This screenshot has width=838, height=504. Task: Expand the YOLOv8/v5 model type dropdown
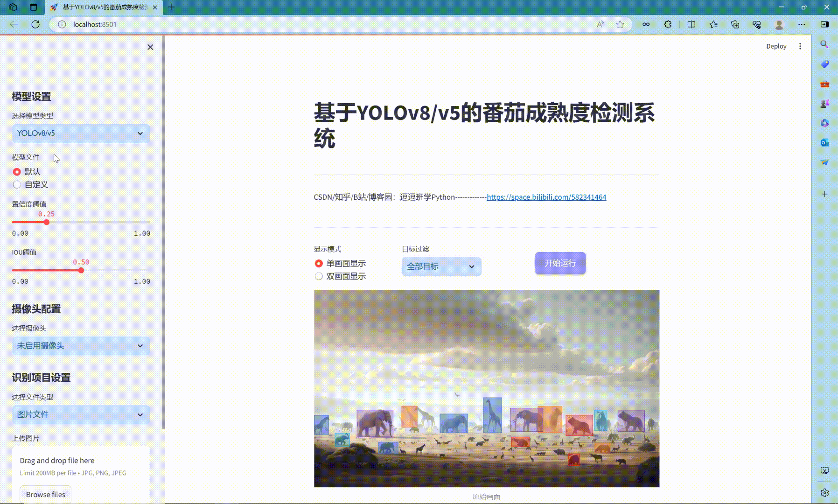click(81, 133)
